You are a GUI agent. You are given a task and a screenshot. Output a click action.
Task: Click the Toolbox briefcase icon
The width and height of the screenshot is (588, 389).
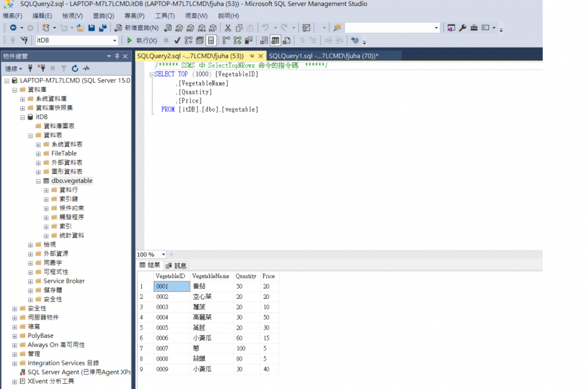[x=474, y=28]
